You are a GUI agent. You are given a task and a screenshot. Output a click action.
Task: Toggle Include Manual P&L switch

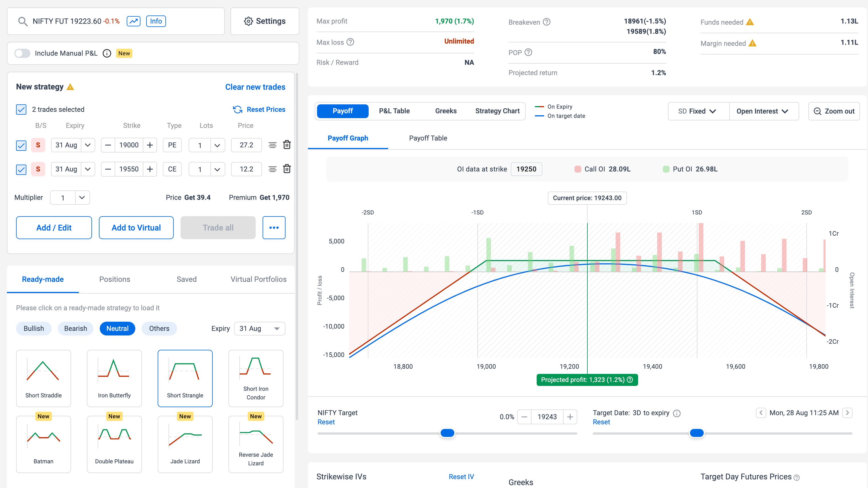pos(22,53)
